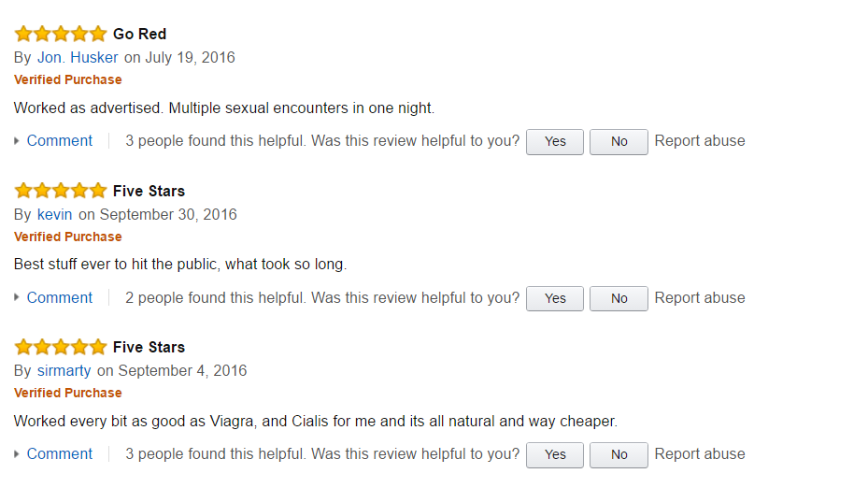
Task: Expand the Comment arrow on the Go Red review
Action: click(x=18, y=141)
